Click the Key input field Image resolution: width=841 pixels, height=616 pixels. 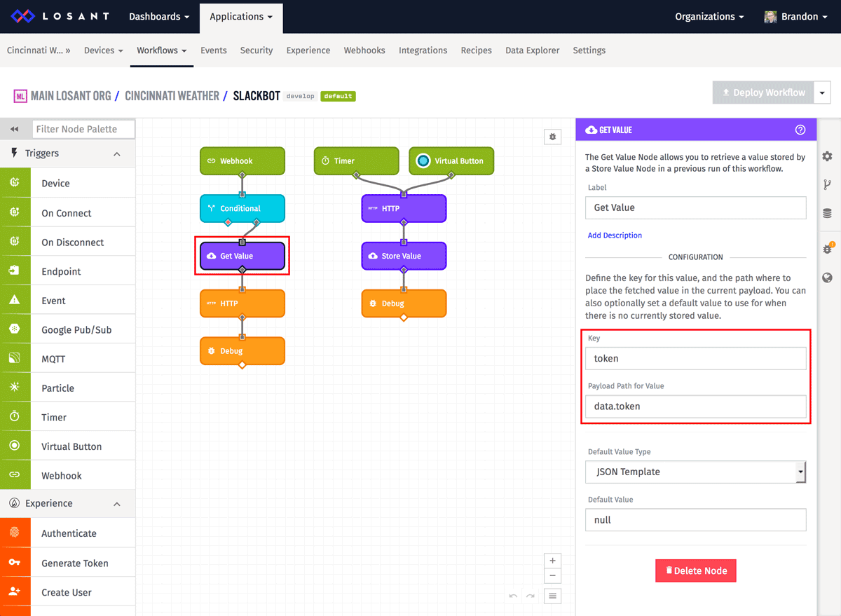click(x=696, y=358)
